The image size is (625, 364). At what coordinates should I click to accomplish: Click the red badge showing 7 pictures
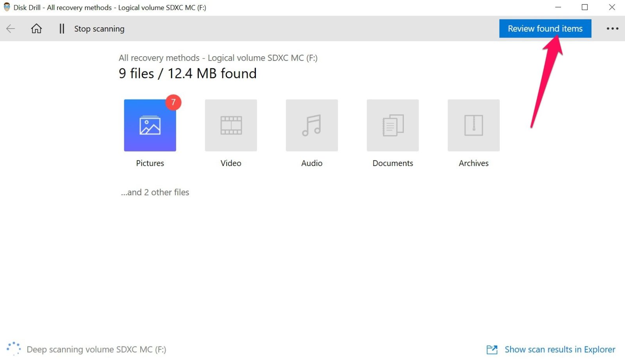[x=173, y=102]
